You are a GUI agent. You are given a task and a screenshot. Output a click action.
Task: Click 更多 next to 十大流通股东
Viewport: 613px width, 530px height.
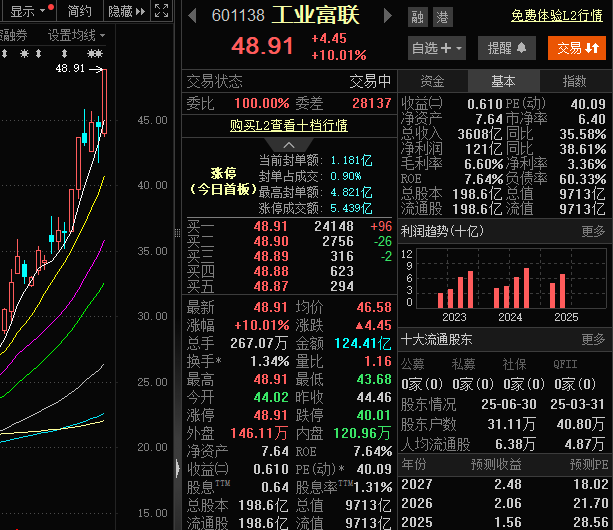pyautogui.click(x=594, y=339)
